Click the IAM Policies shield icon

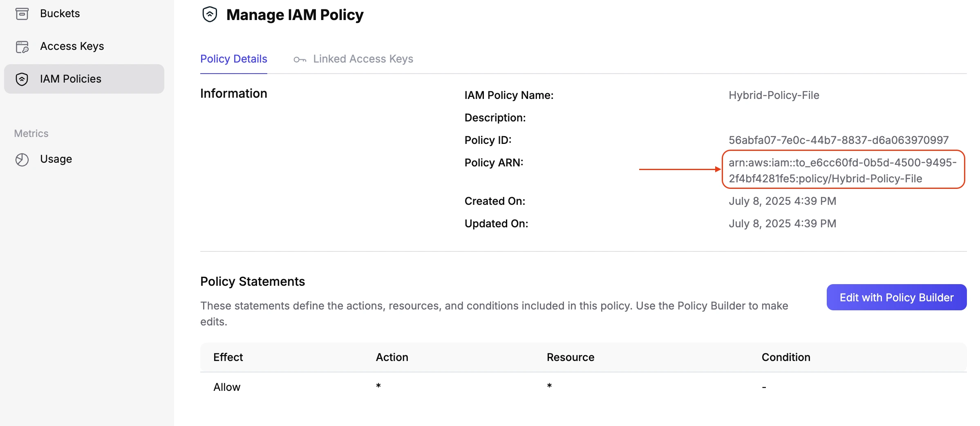click(x=22, y=79)
